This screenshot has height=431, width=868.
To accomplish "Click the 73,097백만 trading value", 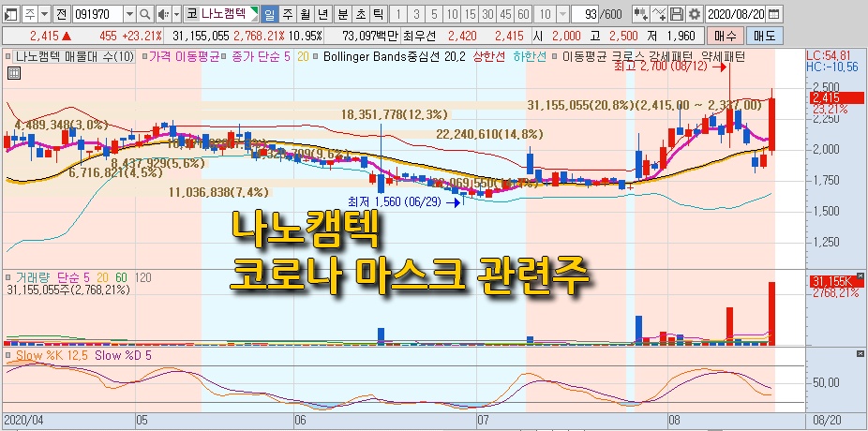I will [370, 36].
